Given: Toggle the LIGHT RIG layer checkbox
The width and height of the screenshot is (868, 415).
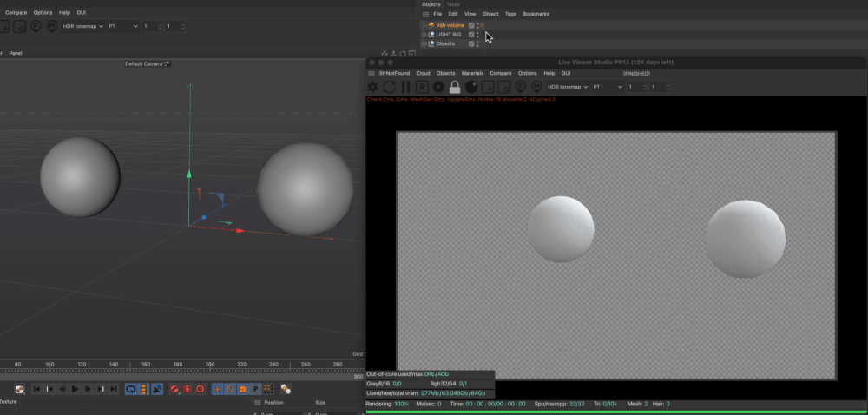Looking at the screenshot, I should 471,35.
